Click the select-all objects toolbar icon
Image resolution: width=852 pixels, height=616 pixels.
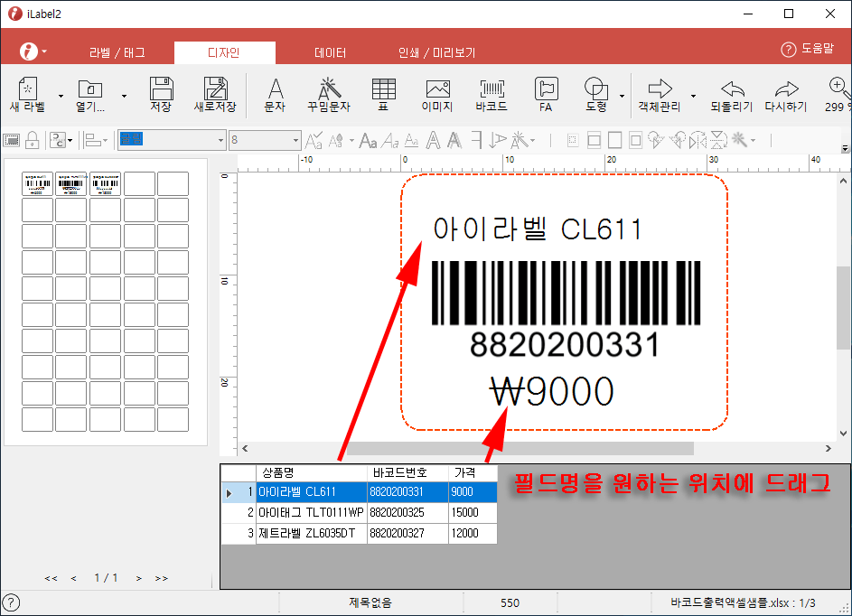pyautogui.click(x=12, y=141)
